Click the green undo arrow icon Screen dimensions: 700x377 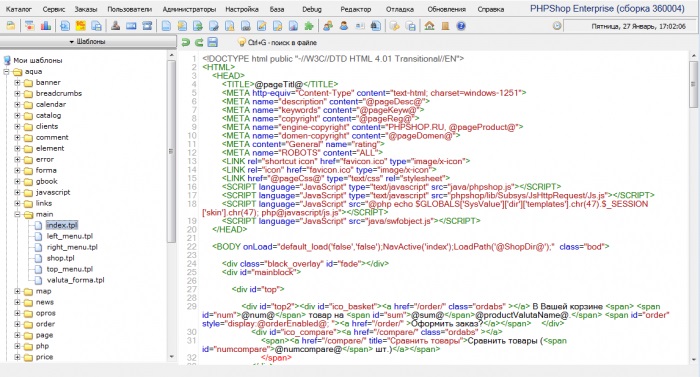coord(185,42)
